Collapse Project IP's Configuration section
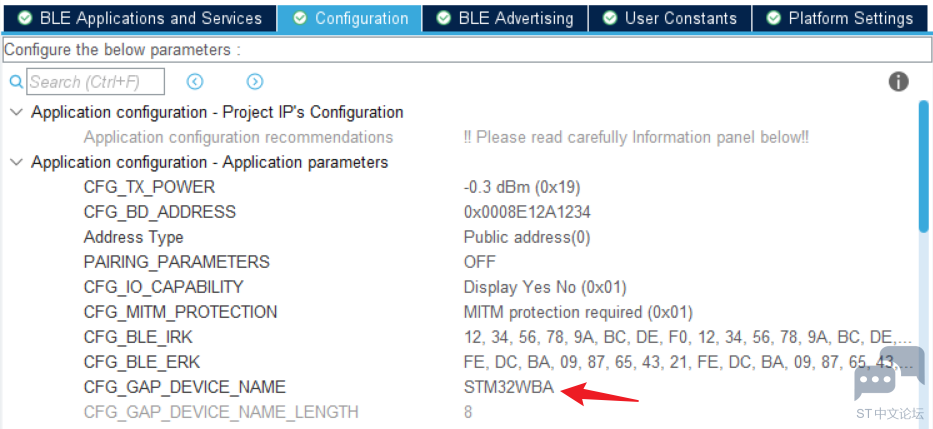Viewport: 933px width, 429px height. pyautogui.click(x=18, y=112)
